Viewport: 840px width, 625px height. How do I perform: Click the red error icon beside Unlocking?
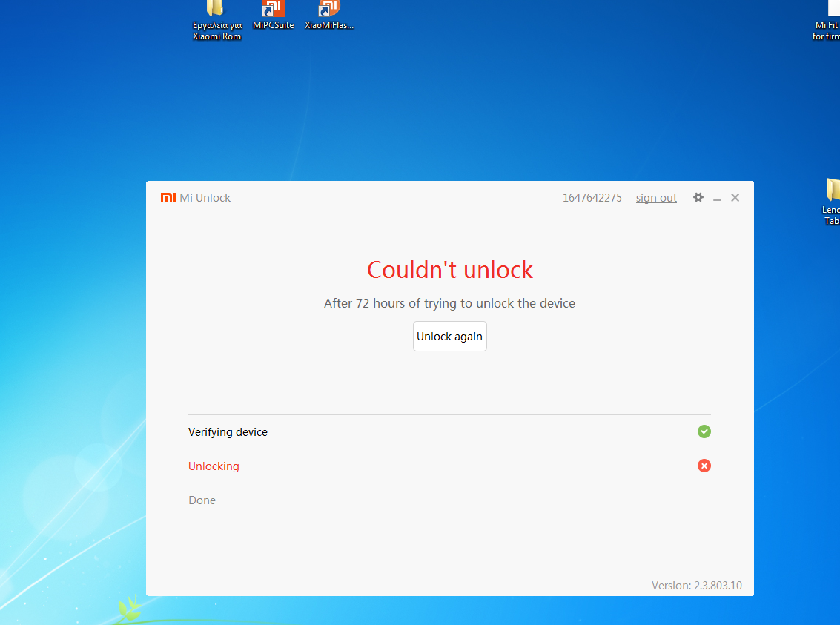pyautogui.click(x=704, y=466)
